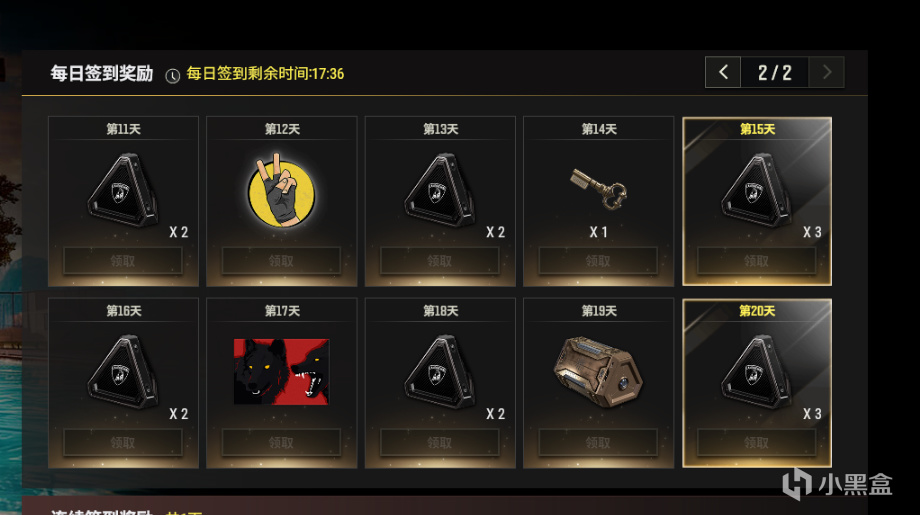Image resolution: width=920 pixels, height=515 pixels.
Task: Click 领取 button under 第17天
Action: (x=281, y=442)
